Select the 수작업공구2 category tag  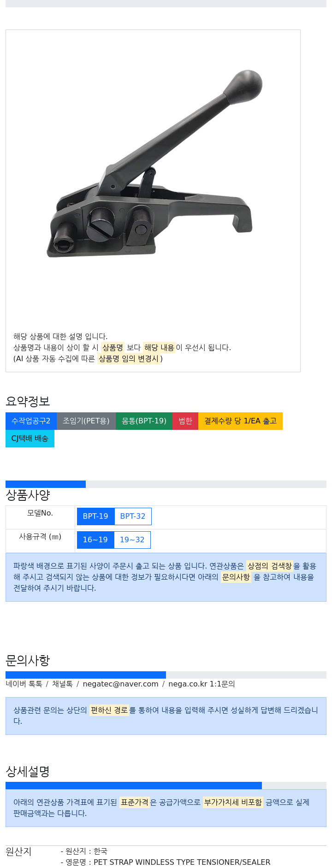pos(31,421)
